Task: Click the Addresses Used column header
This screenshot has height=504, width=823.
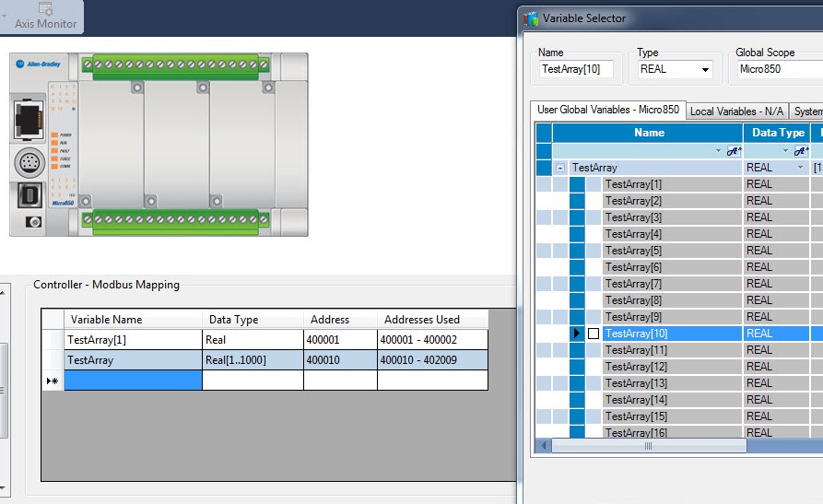Action: 432,319
